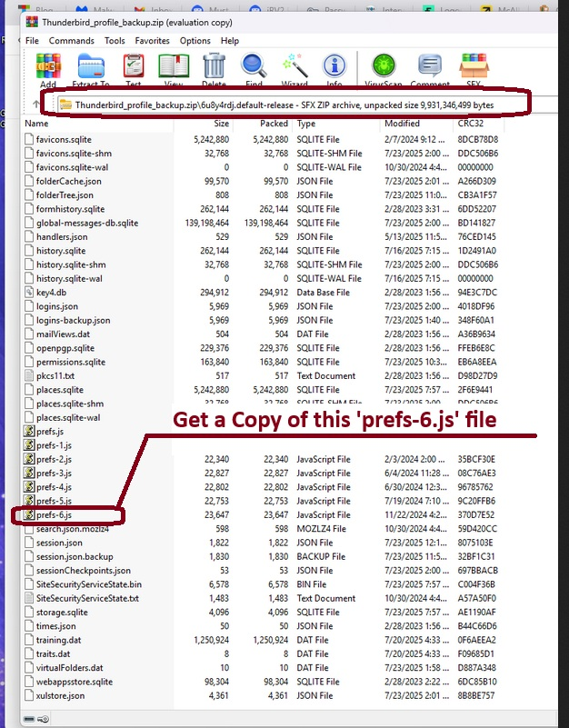Go up one folder level arrow
Image resolution: width=569 pixels, height=728 pixels.
(36, 105)
